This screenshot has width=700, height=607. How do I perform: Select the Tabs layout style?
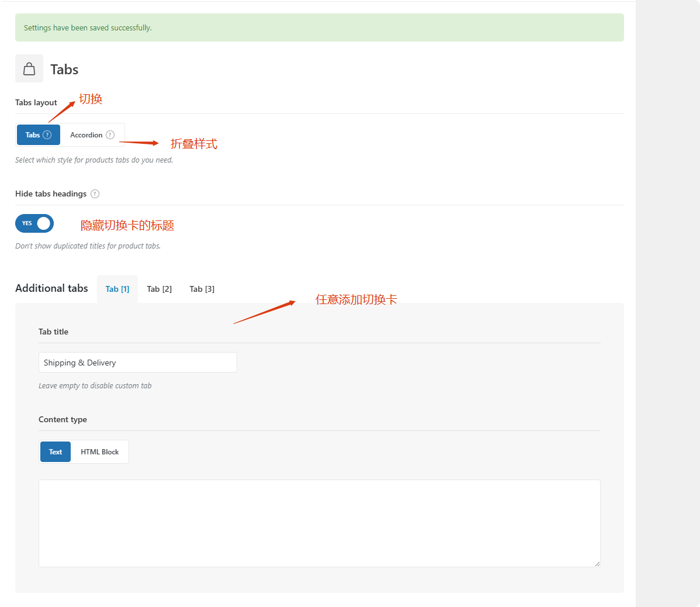(x=33, y=135)
